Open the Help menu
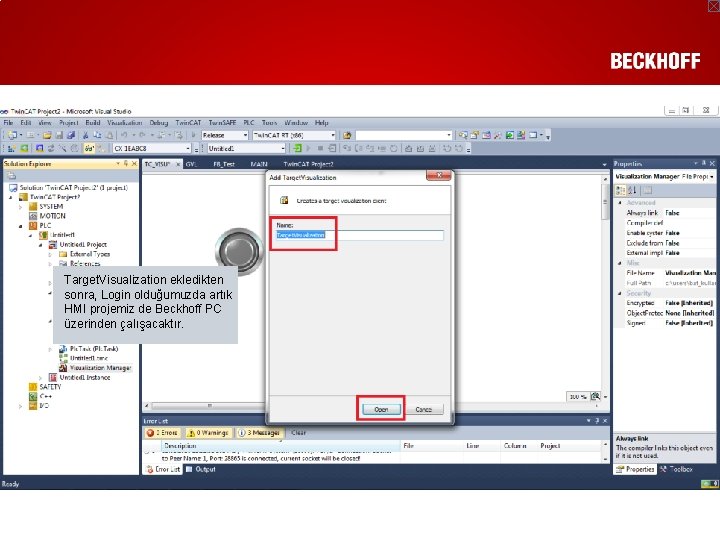The height and width of the screenshot is (540, 720). [321, 123]
